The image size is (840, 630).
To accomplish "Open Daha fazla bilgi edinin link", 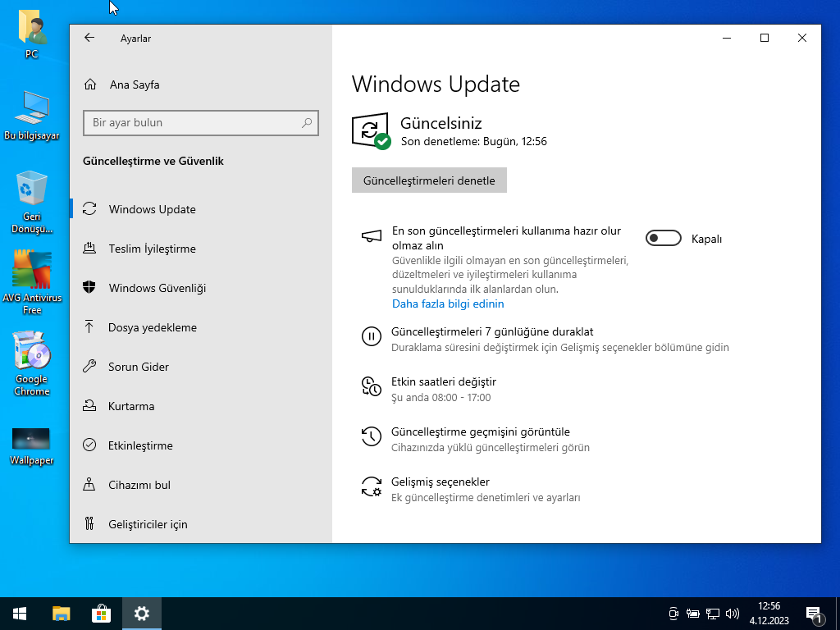I will (x=448, y=304).
